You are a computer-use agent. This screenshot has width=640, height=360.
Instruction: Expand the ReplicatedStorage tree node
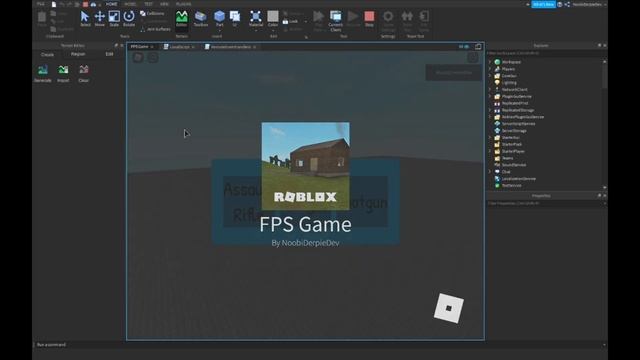tap(490, 110)
